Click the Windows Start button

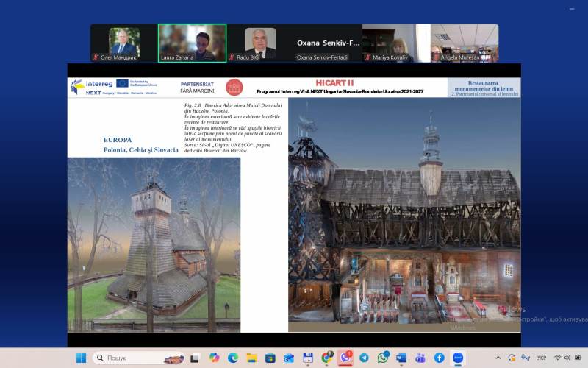coord(82,358)
